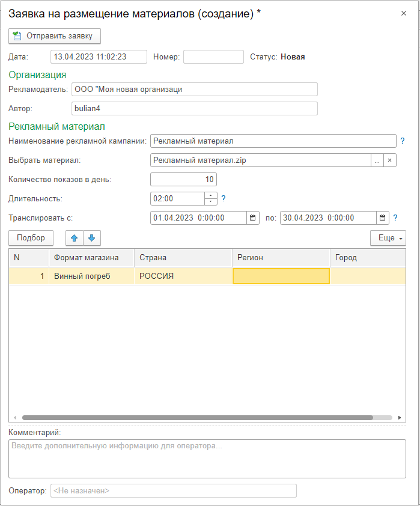Open the Еще dropdown menu
This screenshot has width=420, height=506.
tap(388, 238)
